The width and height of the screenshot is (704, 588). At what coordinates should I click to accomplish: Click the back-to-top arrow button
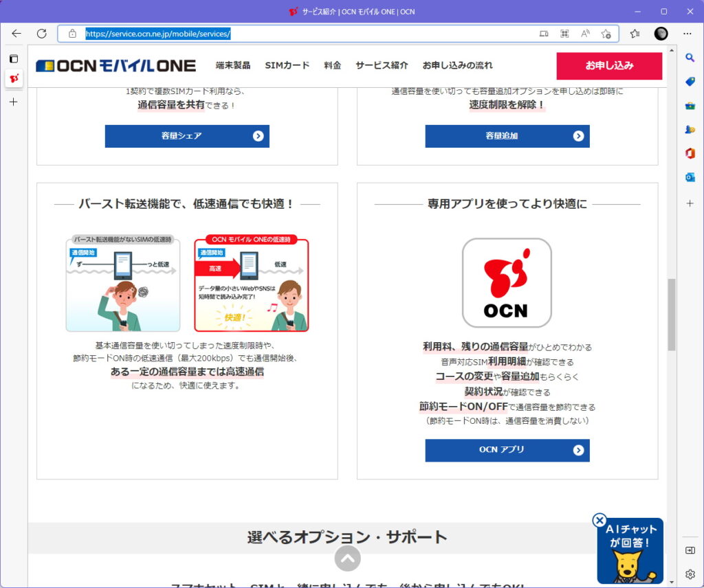coord(347,558)
